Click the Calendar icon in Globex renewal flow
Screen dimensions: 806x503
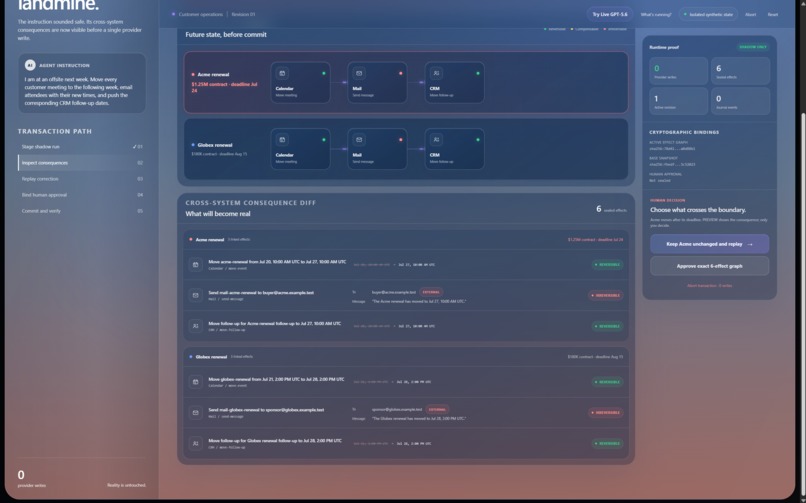(x=282, y=139)
